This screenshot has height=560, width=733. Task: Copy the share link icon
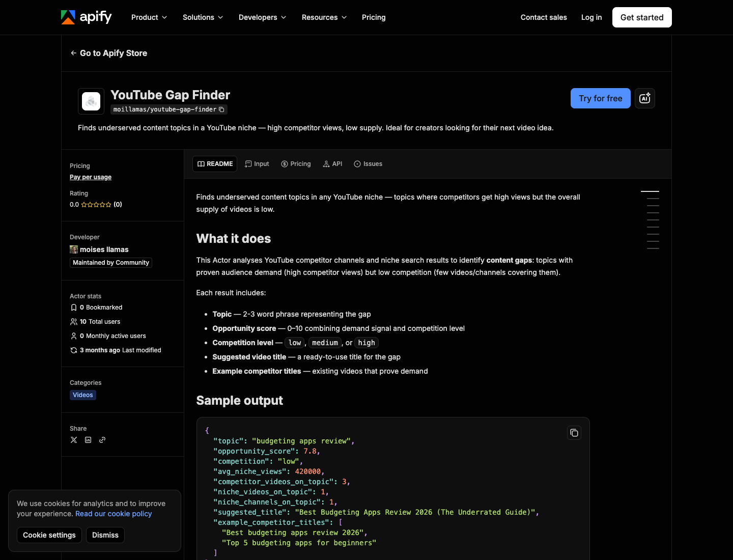pos(102,440)
